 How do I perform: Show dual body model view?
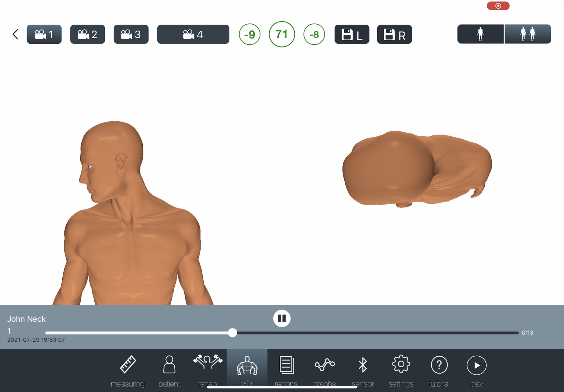pyautogui.click(x=527, y=34)
